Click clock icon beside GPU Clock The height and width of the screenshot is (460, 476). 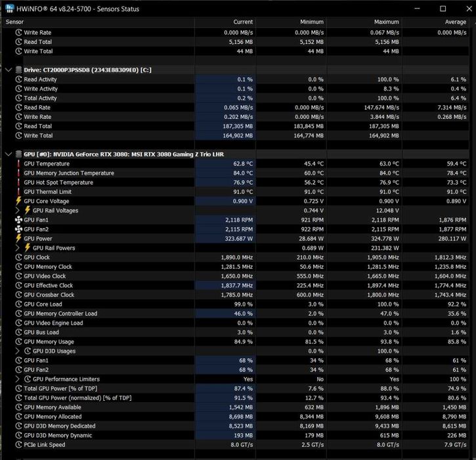tap(18, 258)
